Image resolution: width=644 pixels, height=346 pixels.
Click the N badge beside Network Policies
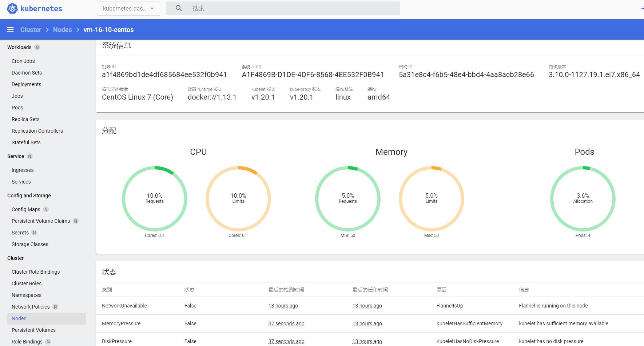(x=55, y=307)
